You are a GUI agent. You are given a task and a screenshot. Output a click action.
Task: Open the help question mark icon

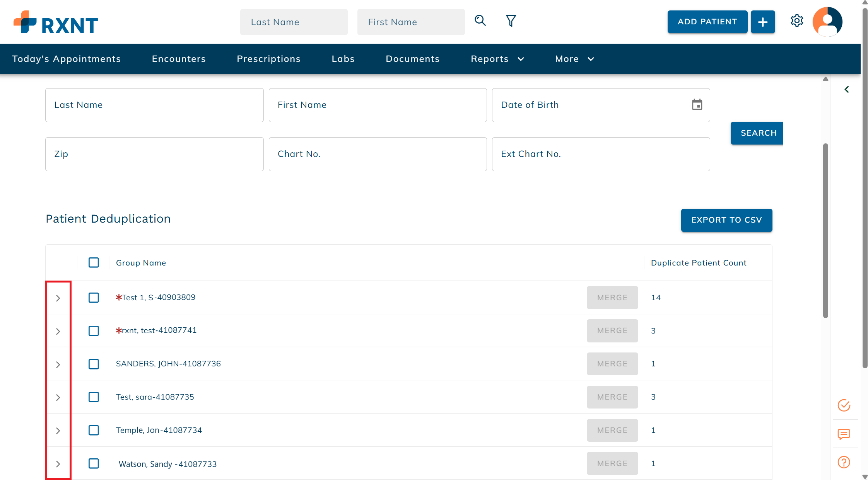(844, 462)
